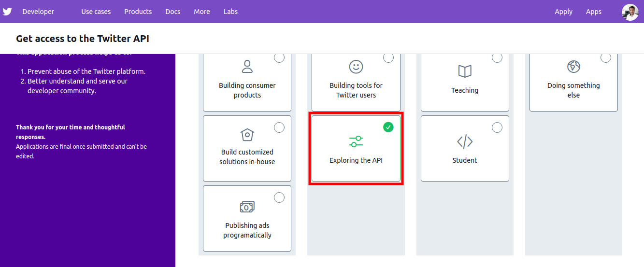Screen dimensions: 644x267
Task: Click the smiley icon for Twitter user tools
Action: pyautogui.click(x=356, y=67)
